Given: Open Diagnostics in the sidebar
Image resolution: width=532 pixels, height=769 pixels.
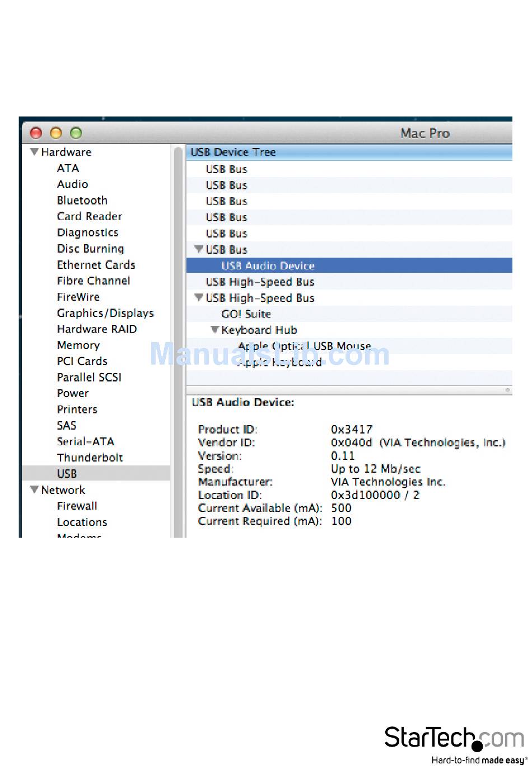Looking at the screenshot, I should (87, 232).
